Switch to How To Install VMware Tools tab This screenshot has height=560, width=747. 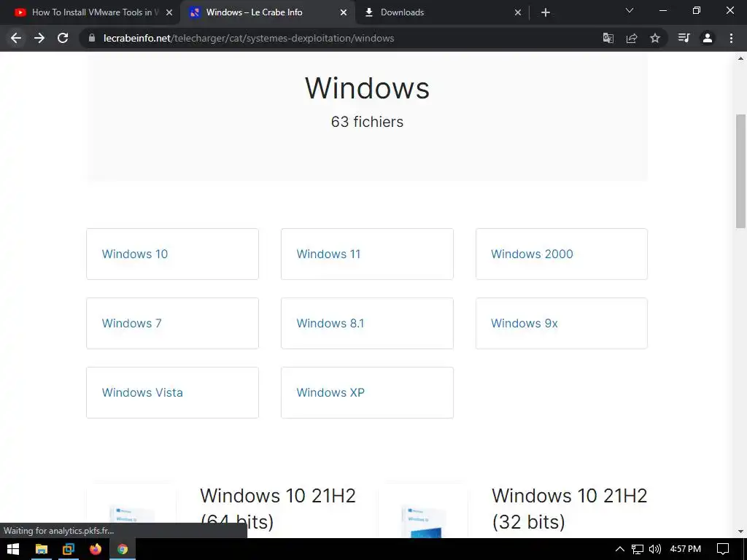(x=90, y=12)
